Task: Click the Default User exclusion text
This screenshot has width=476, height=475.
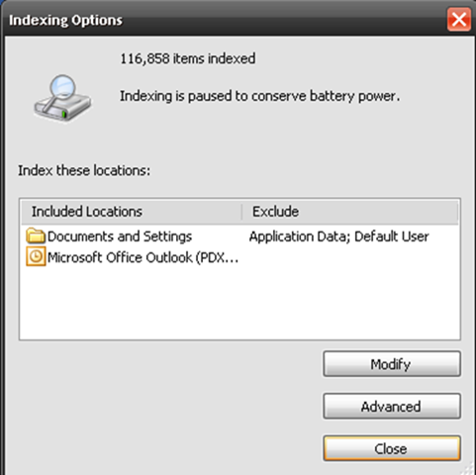Action: coord(392,237)
